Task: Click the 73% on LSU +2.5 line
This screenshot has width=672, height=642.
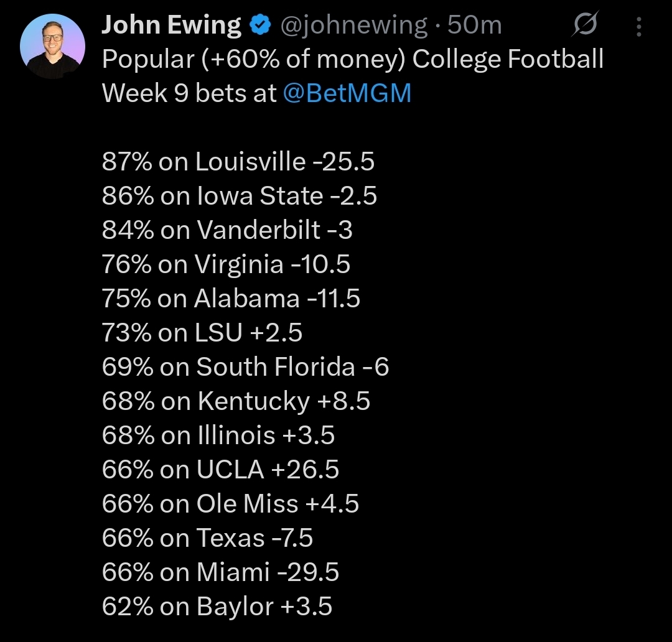Action: 202,333
